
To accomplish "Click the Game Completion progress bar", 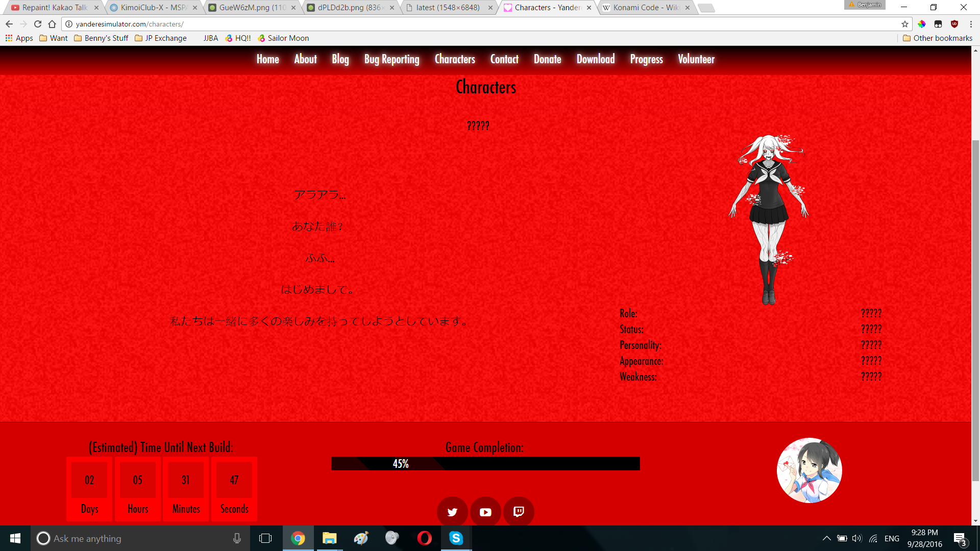I will pos(485,464).
